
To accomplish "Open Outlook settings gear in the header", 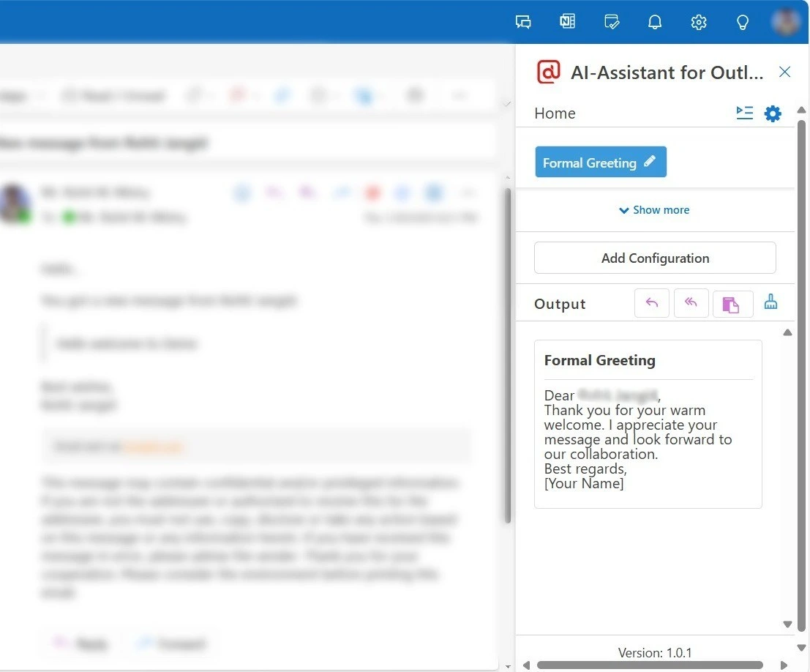I will click(x=699, y=22).
